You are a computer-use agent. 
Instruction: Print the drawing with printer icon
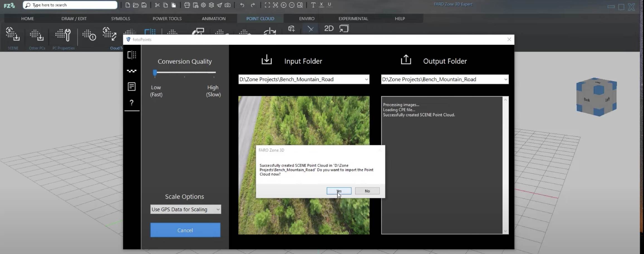187,5
